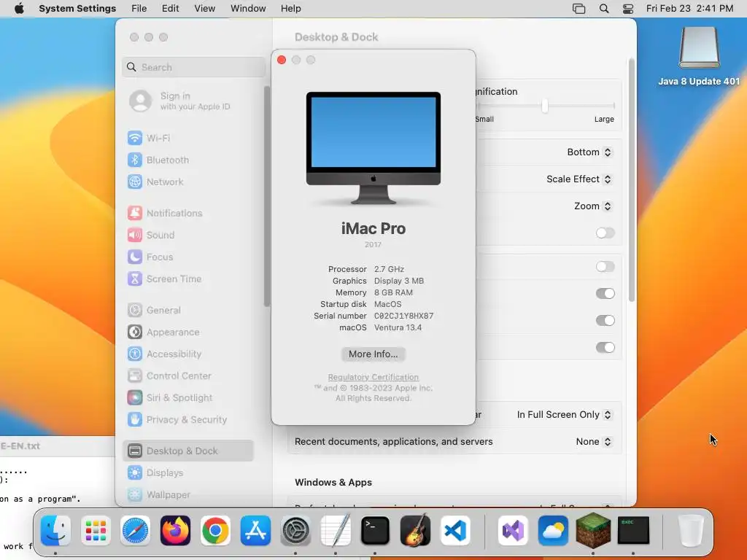Open Control Center in menu bar
Screen dimensions: 747x560
(628, 9)
